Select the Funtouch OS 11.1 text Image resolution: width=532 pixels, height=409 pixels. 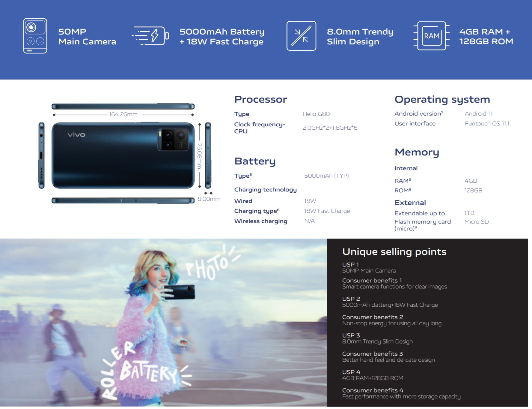[x=487, y=124]
